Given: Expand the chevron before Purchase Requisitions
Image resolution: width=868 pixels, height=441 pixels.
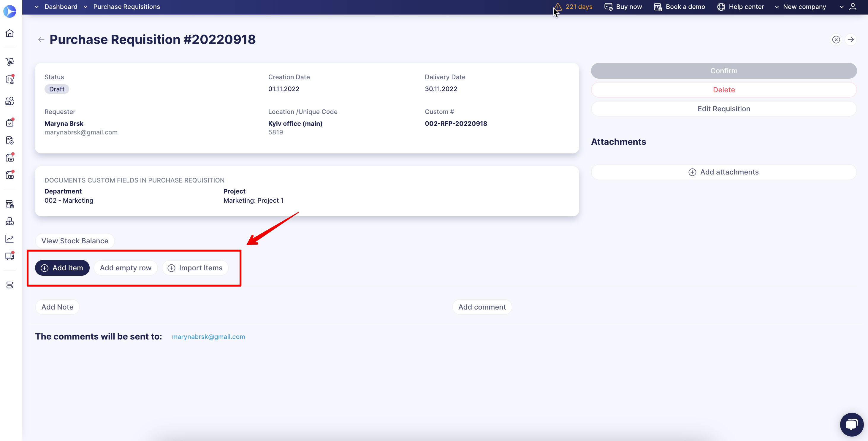Looking at the screenshot, I should pyautogui.click(x=85, y=7).
